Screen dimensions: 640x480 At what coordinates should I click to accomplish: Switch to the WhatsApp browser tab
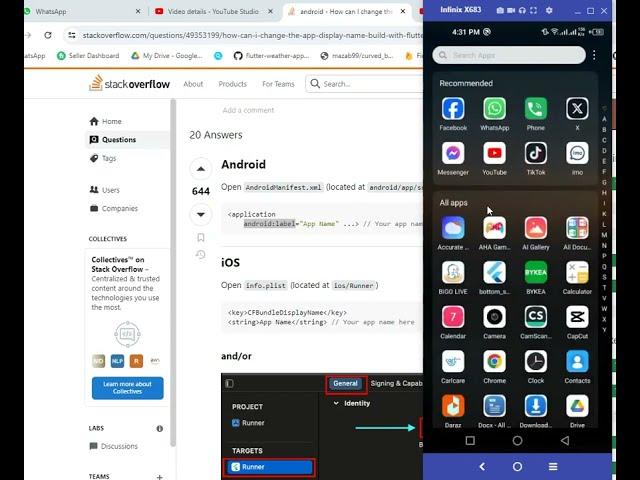click(84, 11)
